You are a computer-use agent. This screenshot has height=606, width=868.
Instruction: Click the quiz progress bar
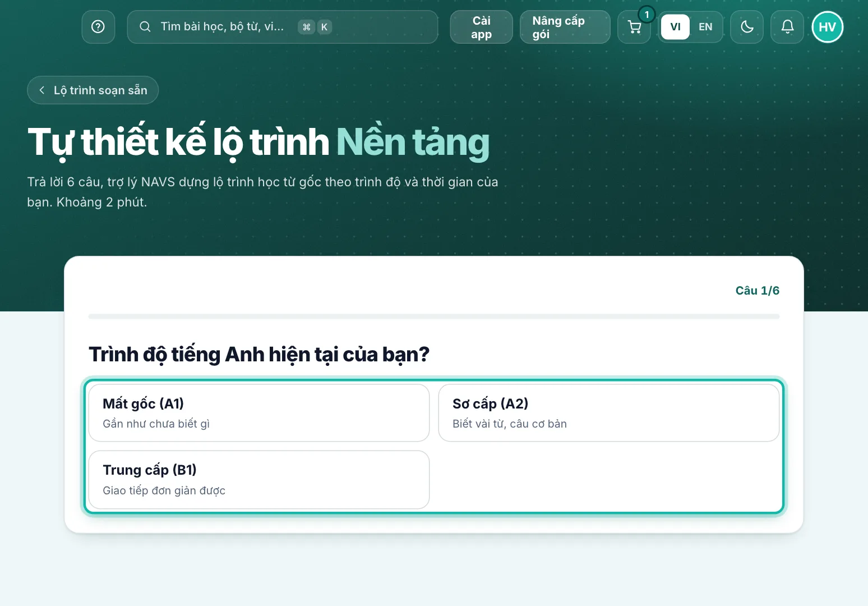coord(434,316)
